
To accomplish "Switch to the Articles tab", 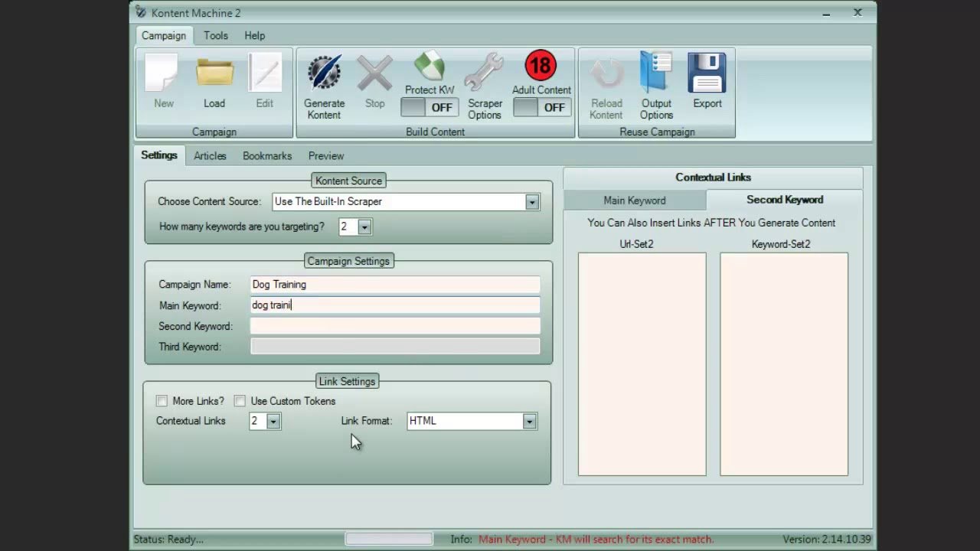I will tap(210, 155).
